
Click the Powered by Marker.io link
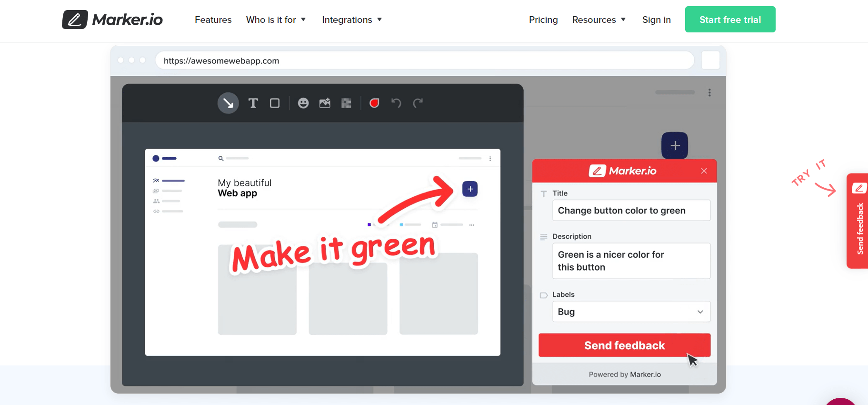point(625,375)
